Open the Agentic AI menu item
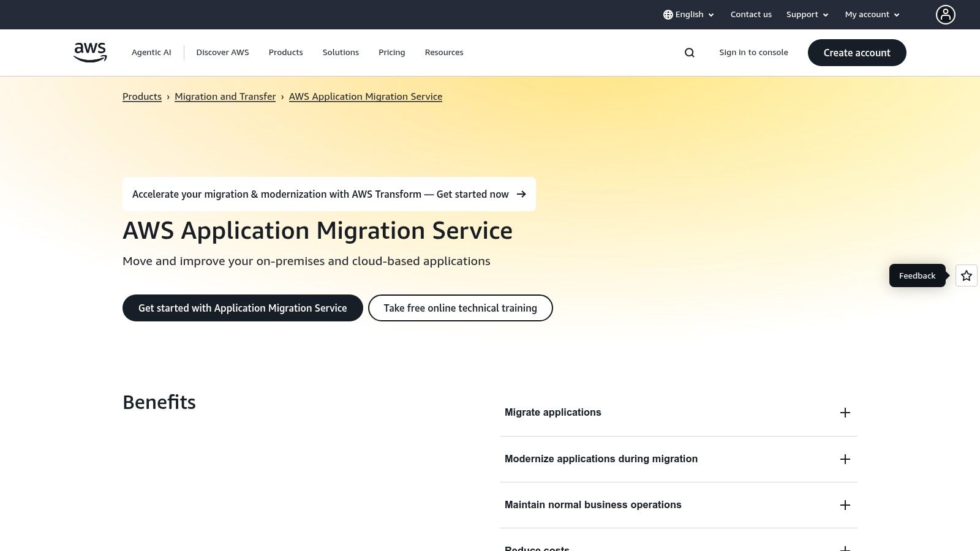 point(151,53)
